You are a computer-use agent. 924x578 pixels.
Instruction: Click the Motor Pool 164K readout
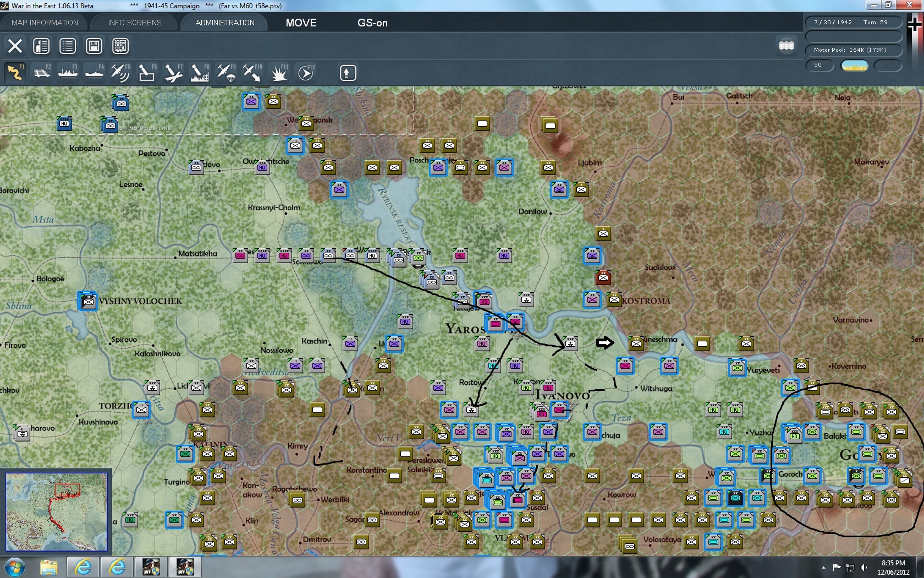coord(854,50)
